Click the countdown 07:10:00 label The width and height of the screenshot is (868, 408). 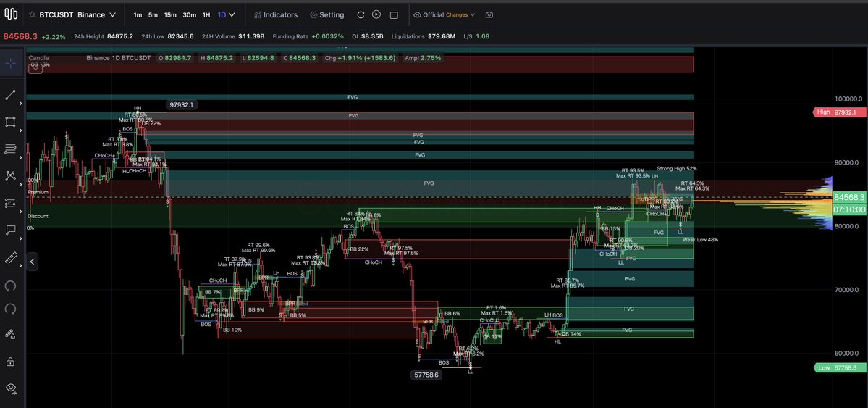(849, 209)
